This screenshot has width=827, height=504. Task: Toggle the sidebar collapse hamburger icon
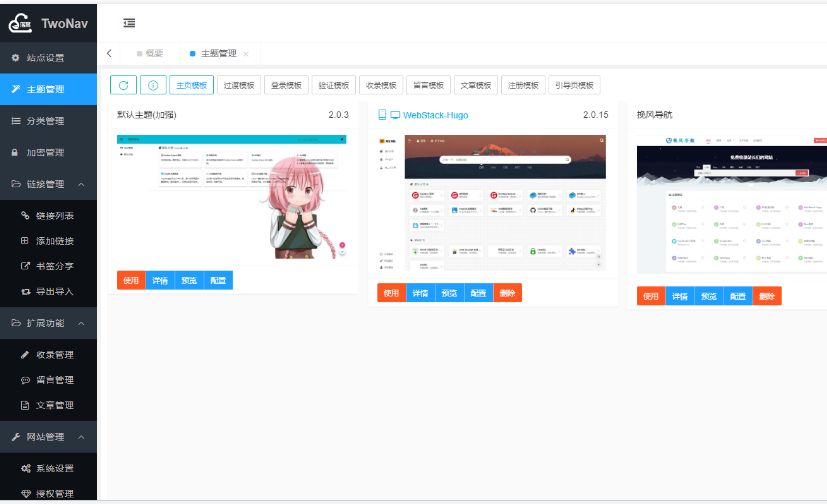click(x=129, y=23)
